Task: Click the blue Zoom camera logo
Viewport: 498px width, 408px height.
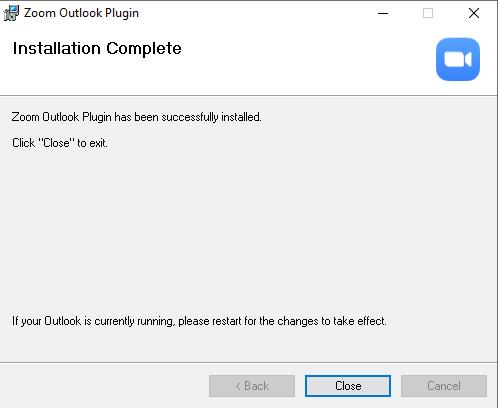Action: [x=458, y=59]
